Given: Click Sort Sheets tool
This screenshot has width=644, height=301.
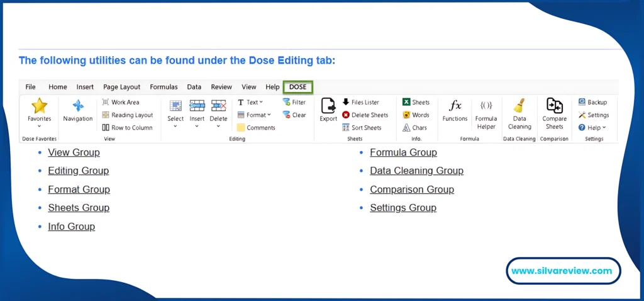Looking at the screenshot, I should pos(362,128).
